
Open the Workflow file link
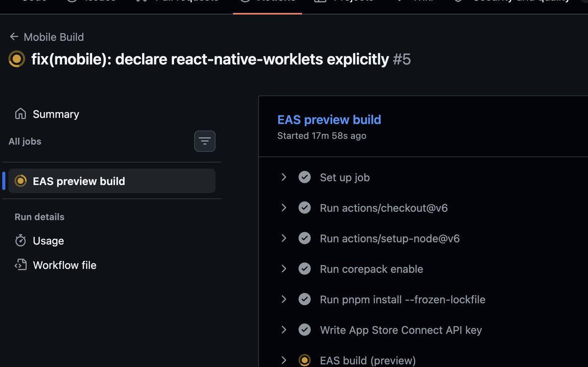[x=65, y=265]
